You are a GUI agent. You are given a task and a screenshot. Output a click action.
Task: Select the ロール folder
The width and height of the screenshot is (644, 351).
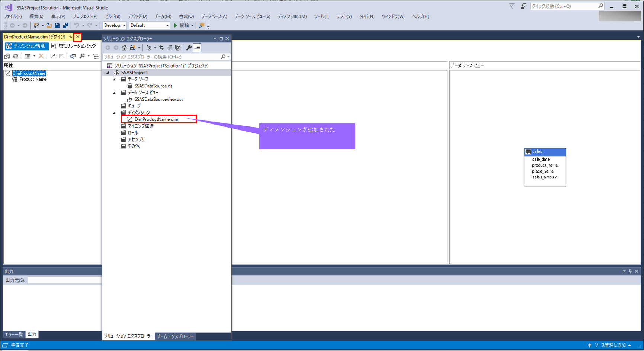point(129,133)
